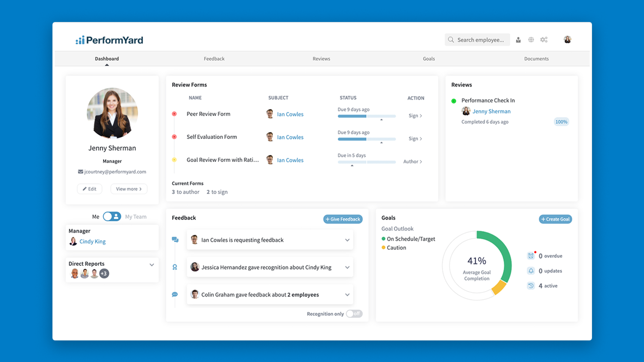Click the active goals history icon
The image size is (644, 362).
(x=531, y=286)
